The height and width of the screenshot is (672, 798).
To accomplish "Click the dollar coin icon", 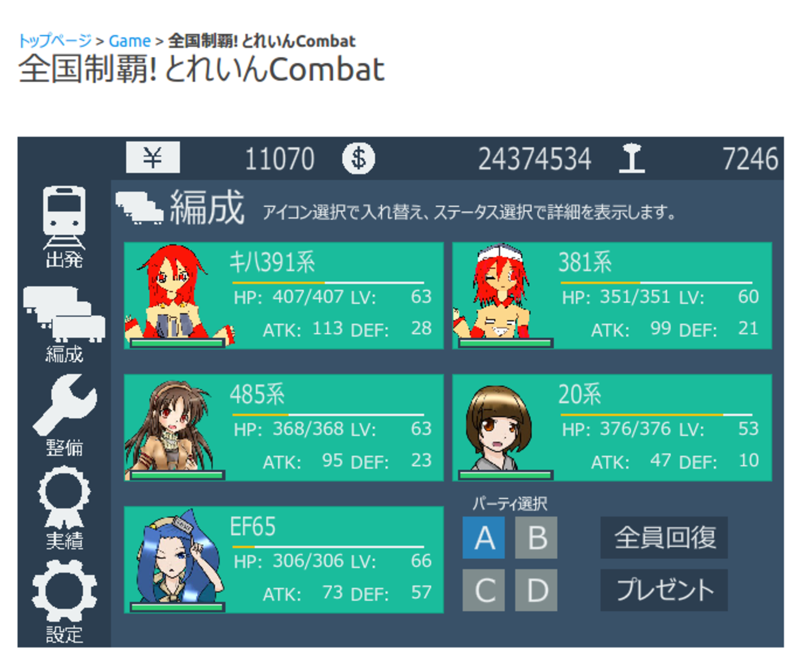I will click(359, 158).
